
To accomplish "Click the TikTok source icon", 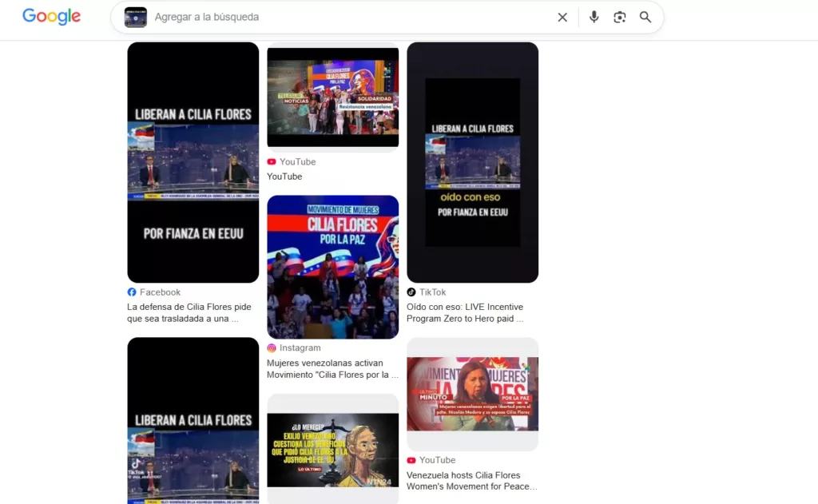I will [411, 292].
